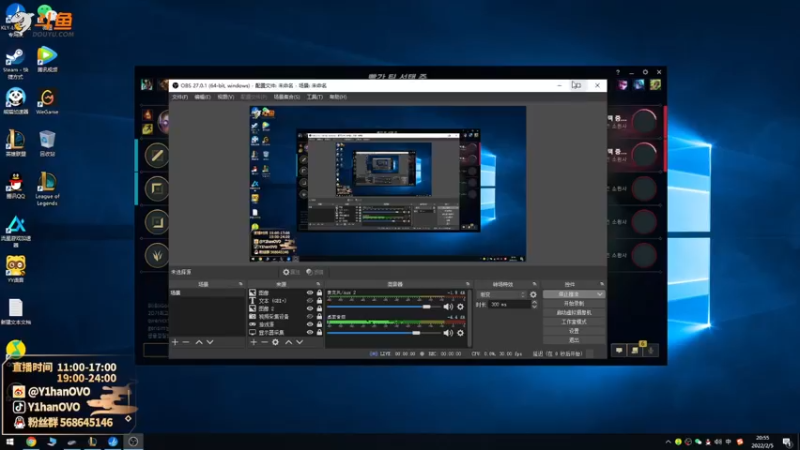
Task: Move source down in the Sources panel
Action: (x=299, y=342)
